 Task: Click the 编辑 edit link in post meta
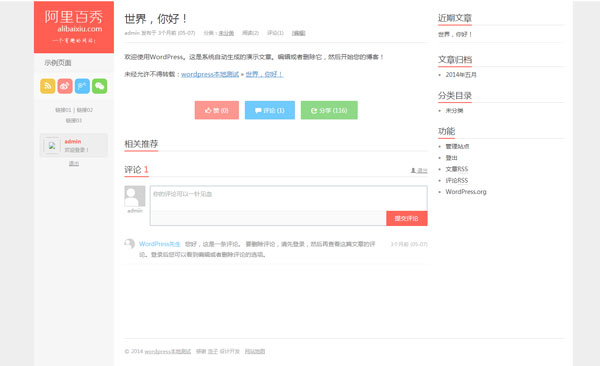[298, 33]
